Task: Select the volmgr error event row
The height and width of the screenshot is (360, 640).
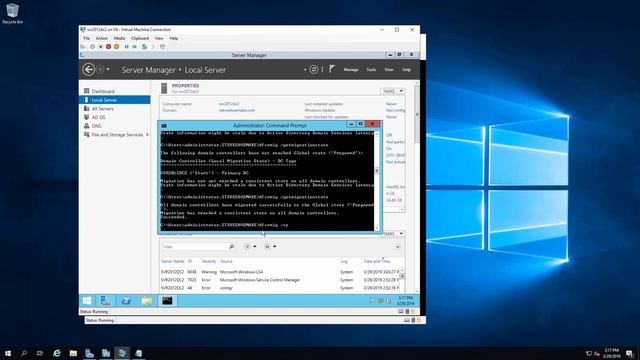Action: pyautogui.click(x=280, y=288)
